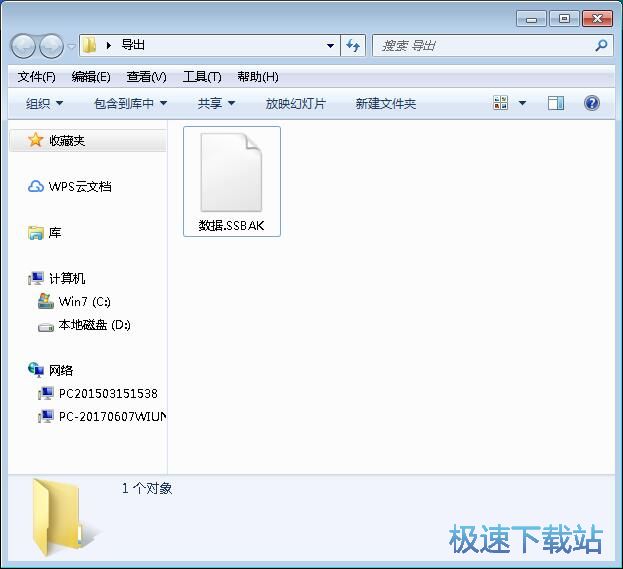Click the favorites star icon

35,140
